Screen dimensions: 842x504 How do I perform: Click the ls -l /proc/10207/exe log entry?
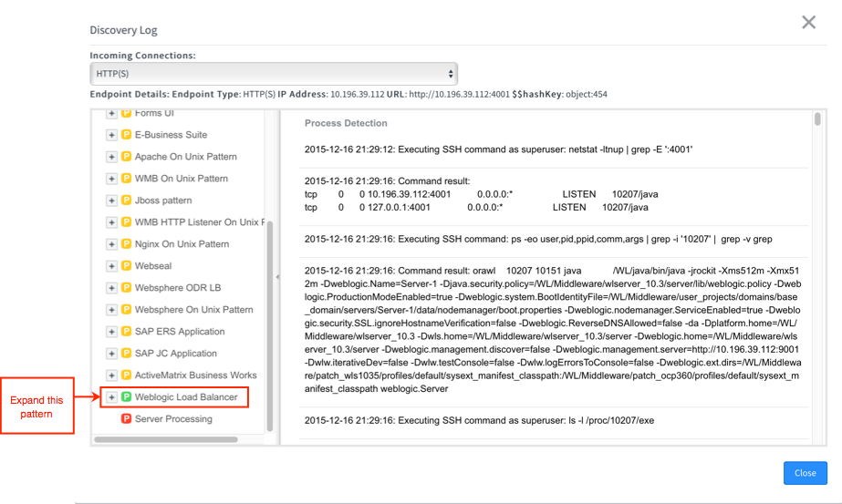(x=479, y=421)
